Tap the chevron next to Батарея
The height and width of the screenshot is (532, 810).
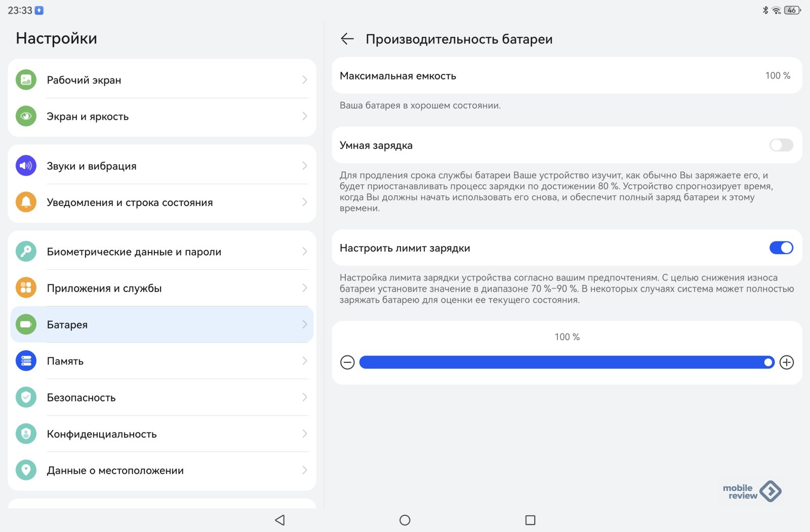(304, 324)
